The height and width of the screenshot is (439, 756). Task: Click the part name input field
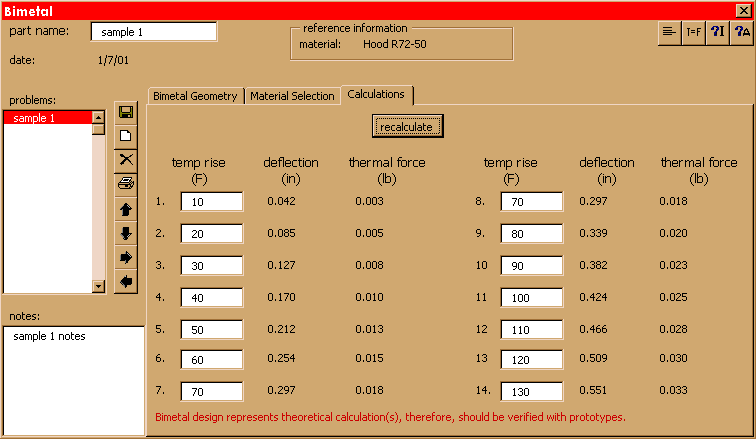click(153, 32)
